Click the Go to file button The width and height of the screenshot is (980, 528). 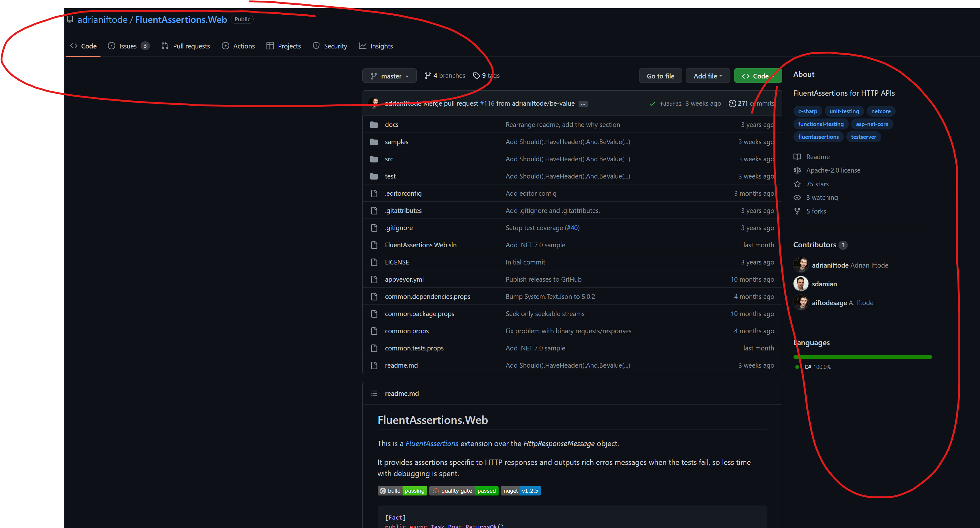[x=660, y=76]
